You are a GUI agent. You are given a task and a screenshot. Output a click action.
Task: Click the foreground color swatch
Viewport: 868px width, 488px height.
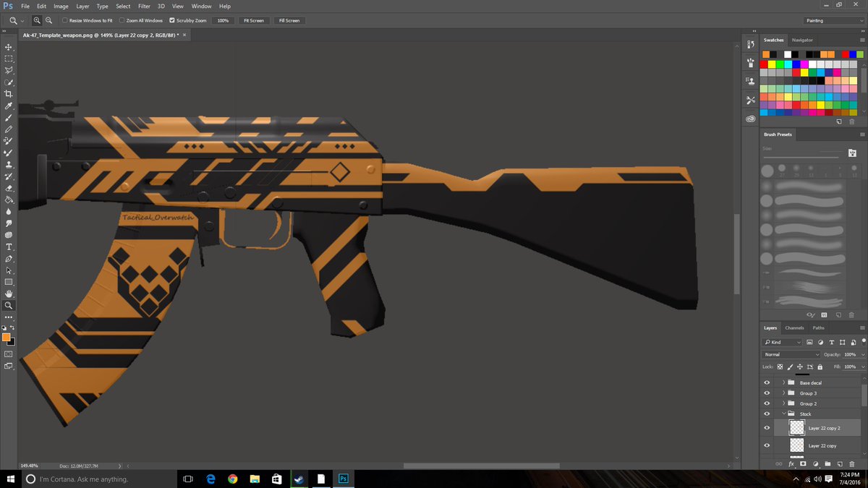(7, 337)
